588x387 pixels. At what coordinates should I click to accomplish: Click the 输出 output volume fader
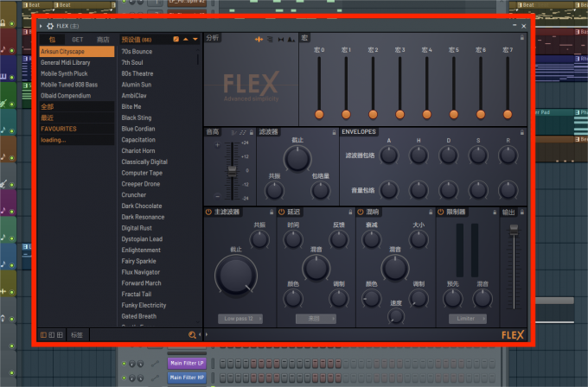point(514,230)
